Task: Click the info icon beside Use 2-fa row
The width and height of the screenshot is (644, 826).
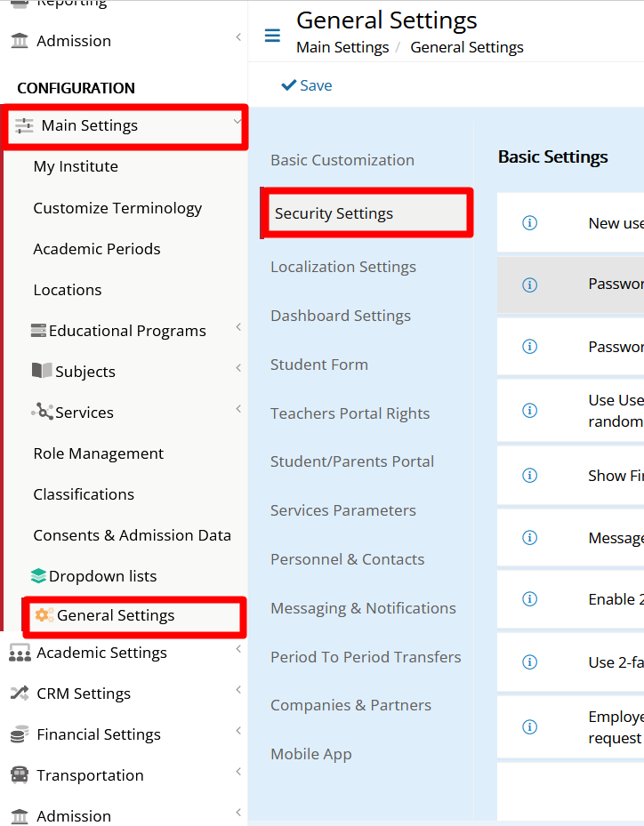Action: tap(529, 662)
